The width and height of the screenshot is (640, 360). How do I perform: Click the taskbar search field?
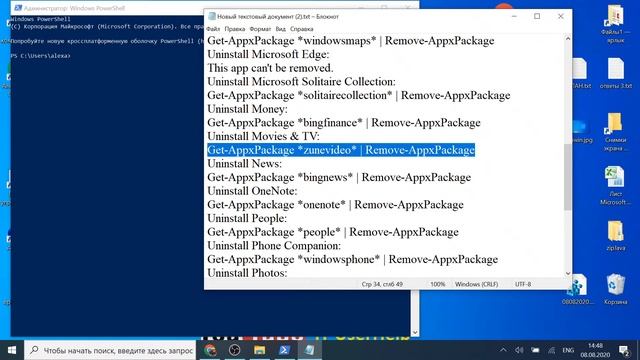tap(111, 350)
